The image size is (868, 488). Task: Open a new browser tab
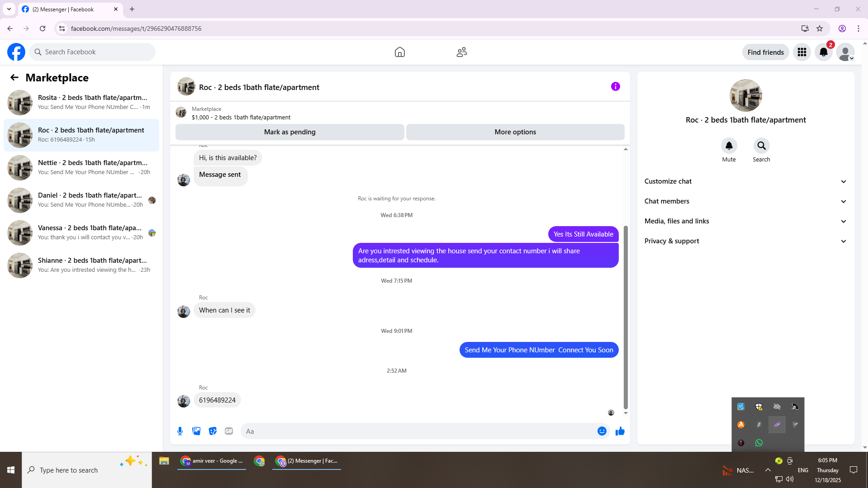click(x=132, y=9)
